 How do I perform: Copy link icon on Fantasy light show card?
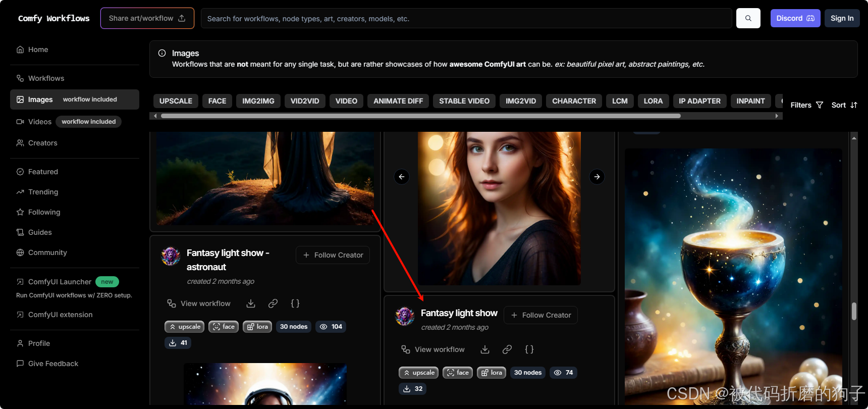(507, 349)
